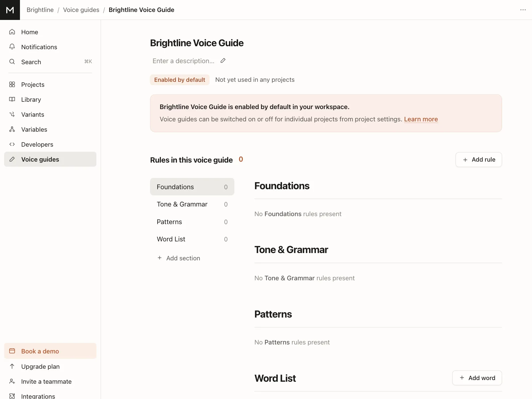Click the Search magnifier icon
This screenshot has width=532, height=399.
(12, 62)
